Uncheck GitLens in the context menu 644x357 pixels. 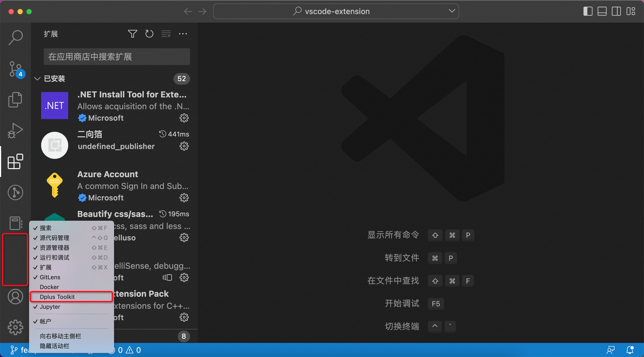[72, 277]
